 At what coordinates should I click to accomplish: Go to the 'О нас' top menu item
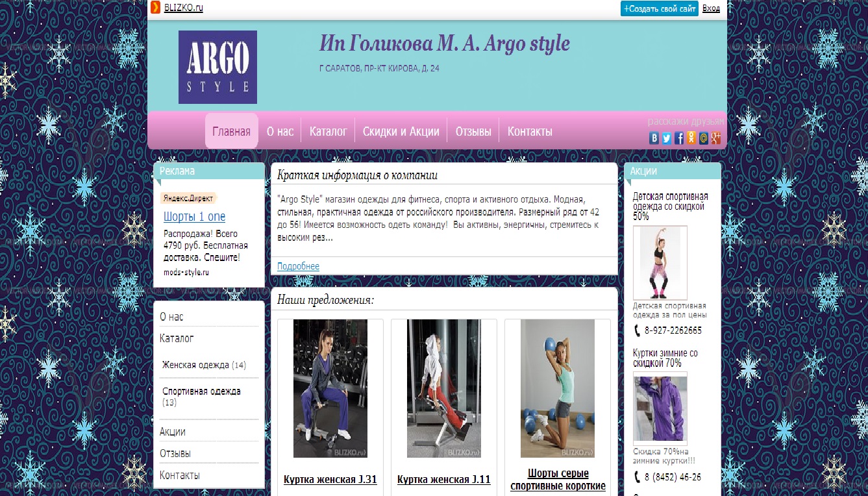(x=280, y=131)
